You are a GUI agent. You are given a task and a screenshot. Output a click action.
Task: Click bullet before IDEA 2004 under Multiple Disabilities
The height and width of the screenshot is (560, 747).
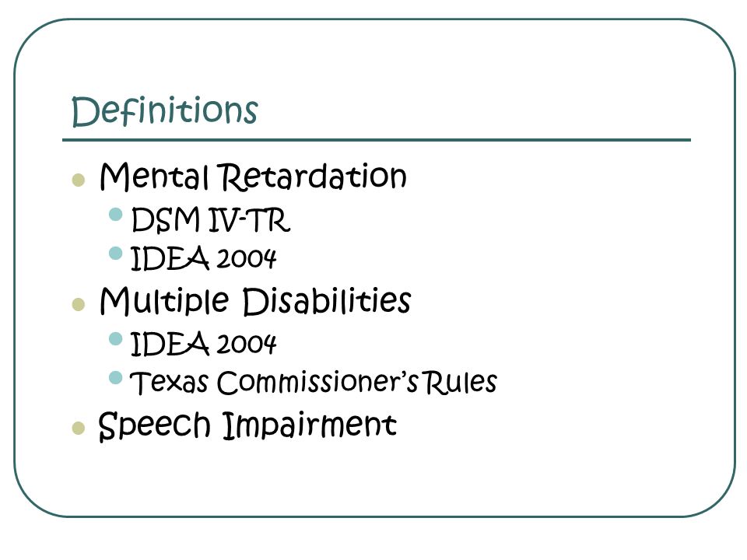(116, 338)
